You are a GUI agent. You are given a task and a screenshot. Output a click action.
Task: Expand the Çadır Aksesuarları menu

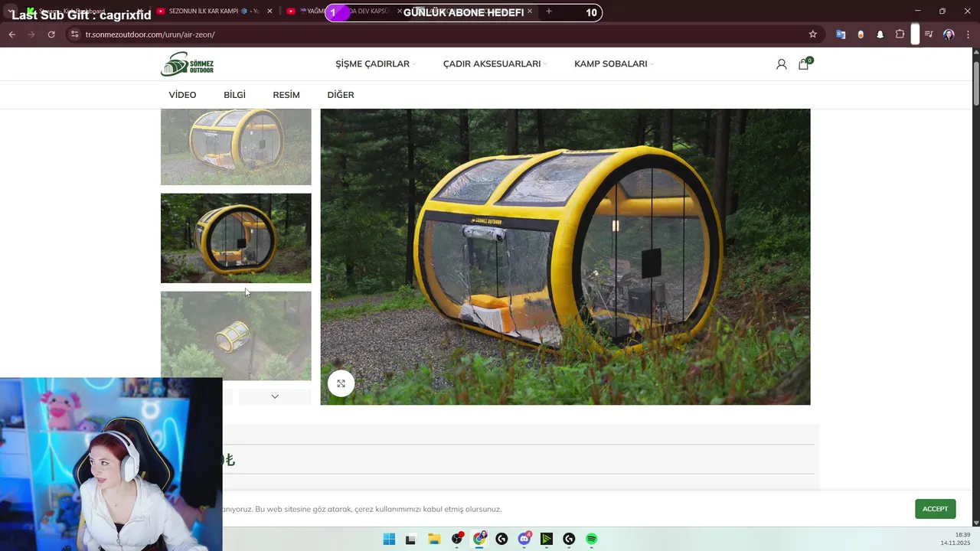[x=495, y=64]
